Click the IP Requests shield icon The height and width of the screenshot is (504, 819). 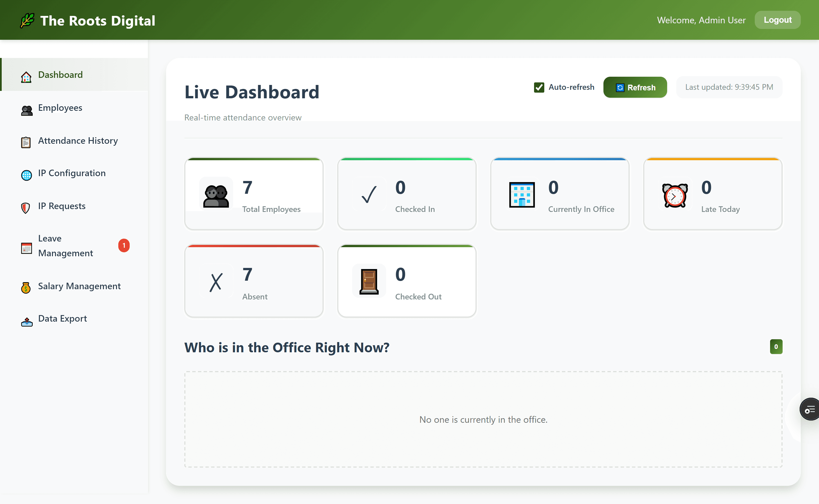click(26, 208)
